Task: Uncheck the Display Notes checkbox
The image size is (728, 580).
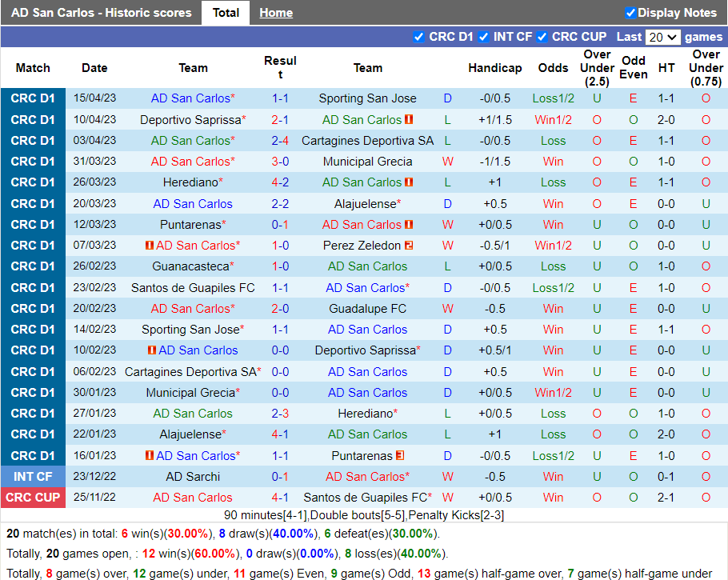Action: (x=630, y=13)
